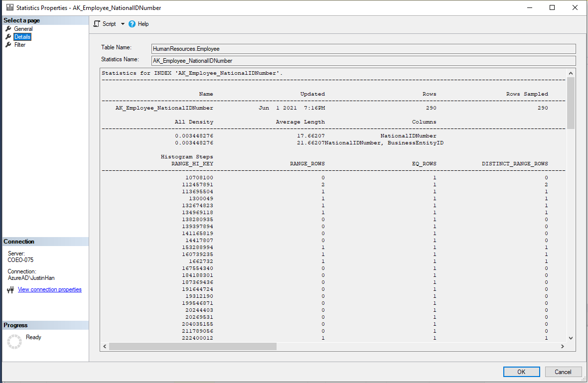Click the DISTINCT_RANGE_ROWS column header
Viewport: 588px width, 383px height.
click(515, 164)
